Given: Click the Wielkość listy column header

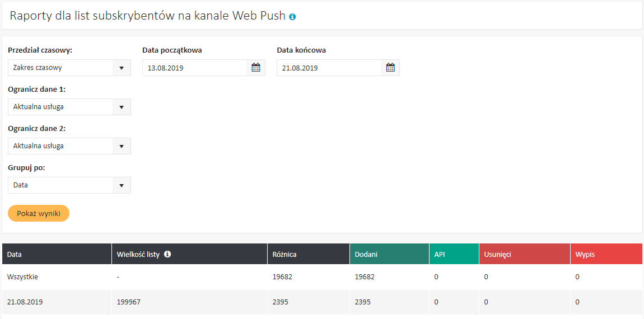Looking at the screenshot, I should click(x=138, y=254).
